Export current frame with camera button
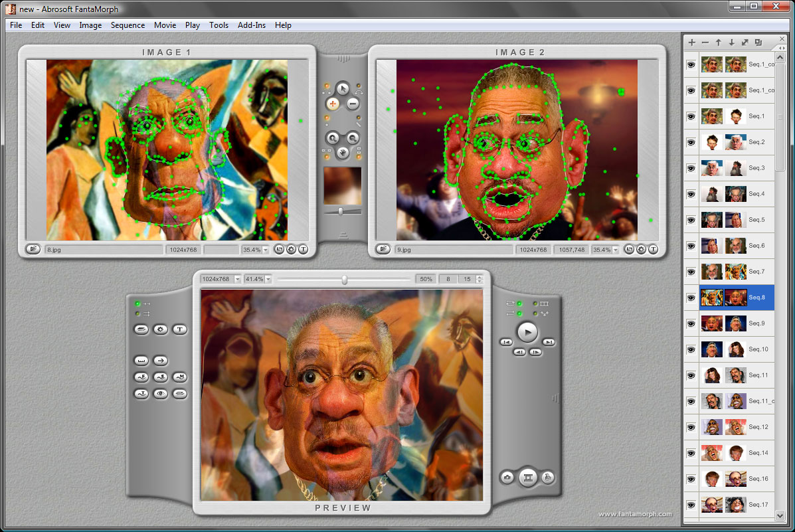The height and width of the screenshot is (532, 795). click(x=507, y=478)
